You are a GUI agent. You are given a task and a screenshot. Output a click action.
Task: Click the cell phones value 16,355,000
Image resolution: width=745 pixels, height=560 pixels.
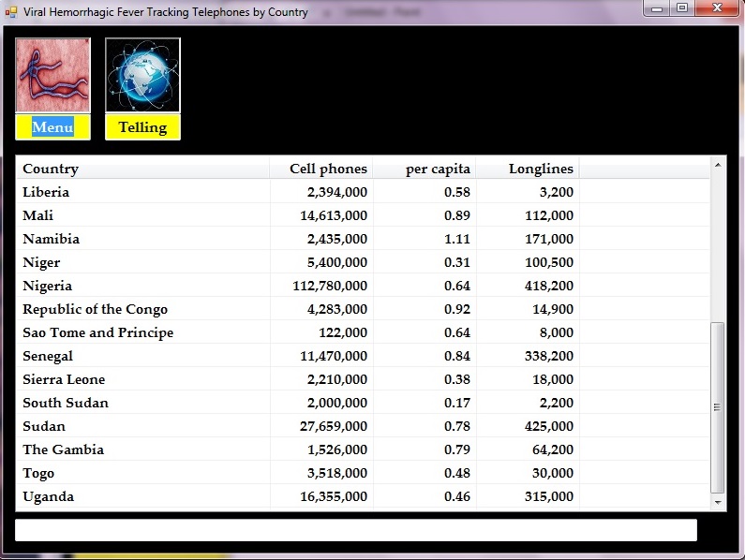334,496
